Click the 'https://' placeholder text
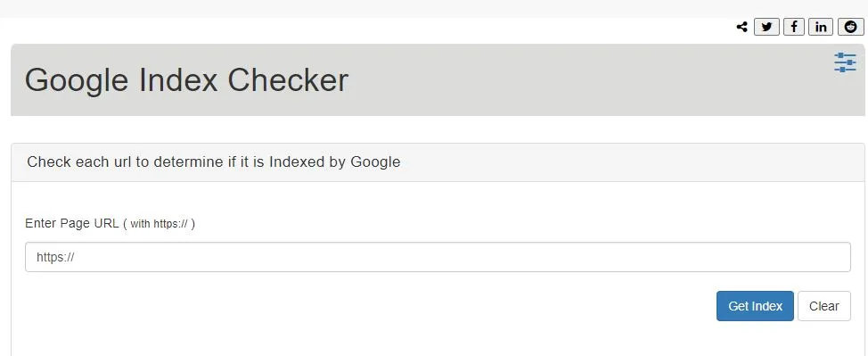This screenshot has width=868, height=356. click(55, 257)
